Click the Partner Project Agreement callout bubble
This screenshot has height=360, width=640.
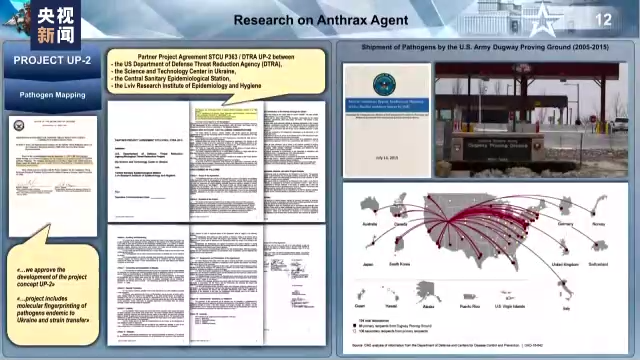coord(216,72)
